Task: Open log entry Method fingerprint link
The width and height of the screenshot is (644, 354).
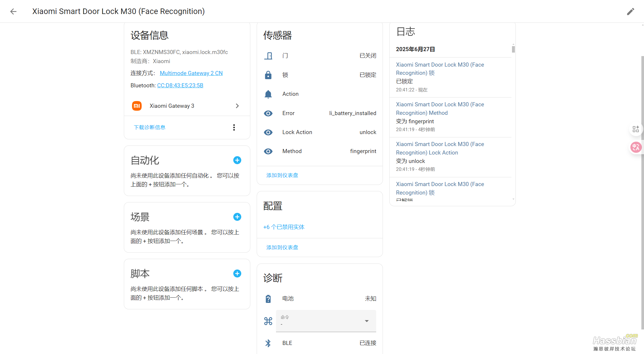Action: pos(440,109)
